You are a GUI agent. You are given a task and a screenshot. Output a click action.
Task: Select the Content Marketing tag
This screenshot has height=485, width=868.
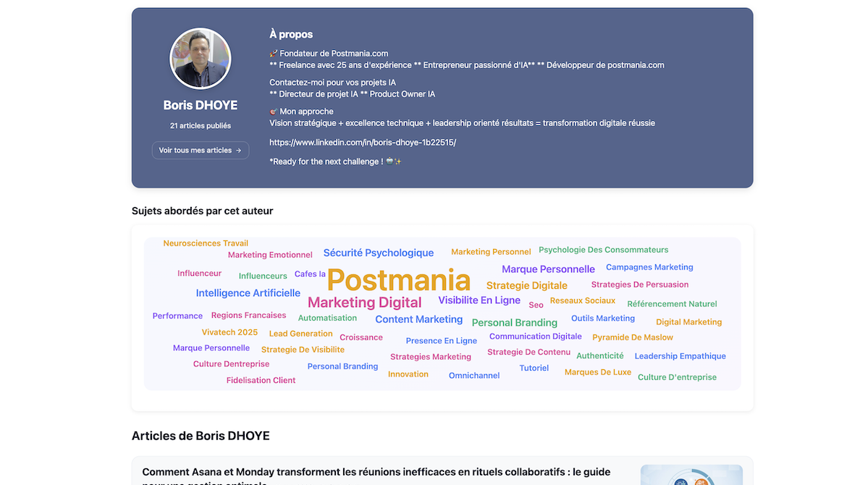pyautogui.click(x=419, y=319)
